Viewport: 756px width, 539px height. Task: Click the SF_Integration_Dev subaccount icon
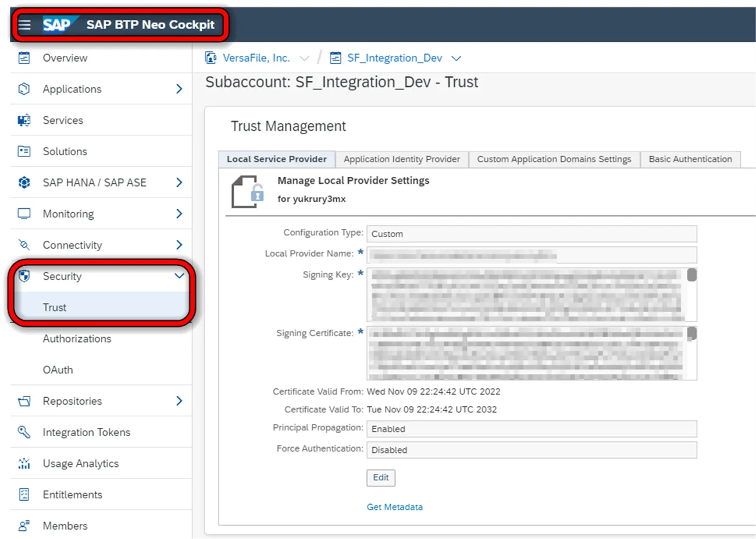click(x=336, y=58)
